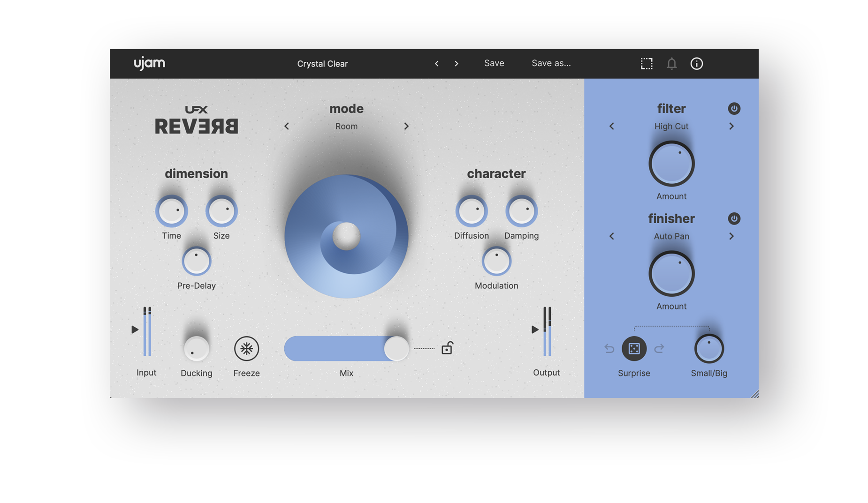
Task: Click the Small/Big knob
Action: tap(709, 349)
